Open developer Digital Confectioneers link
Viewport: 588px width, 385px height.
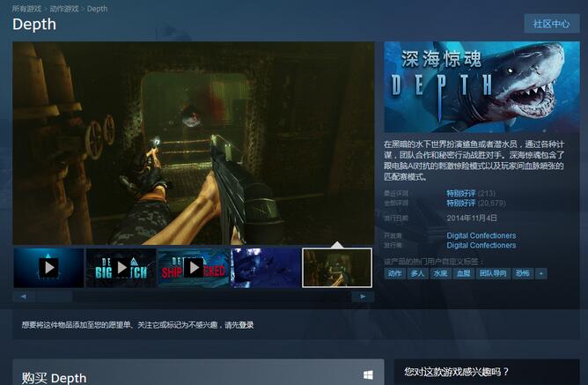point(481,235)
